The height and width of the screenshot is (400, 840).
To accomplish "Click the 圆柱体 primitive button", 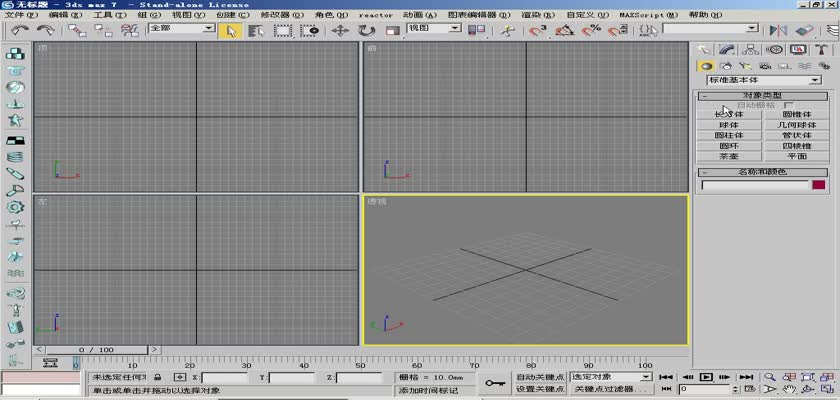I will (729, 135).
